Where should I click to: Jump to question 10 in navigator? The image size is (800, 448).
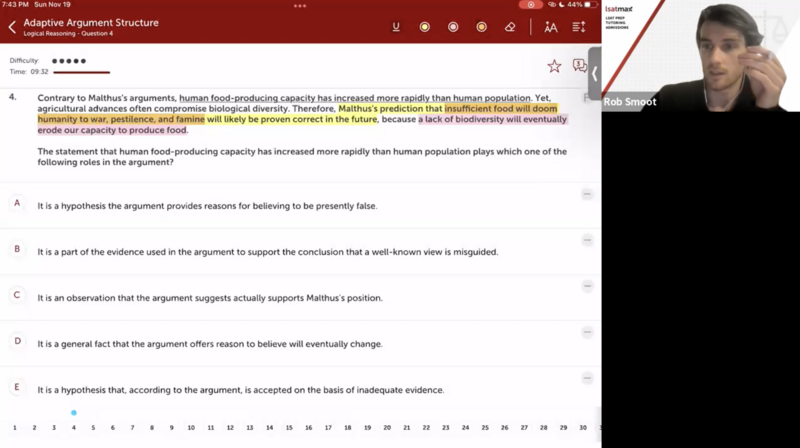(191, 427)
